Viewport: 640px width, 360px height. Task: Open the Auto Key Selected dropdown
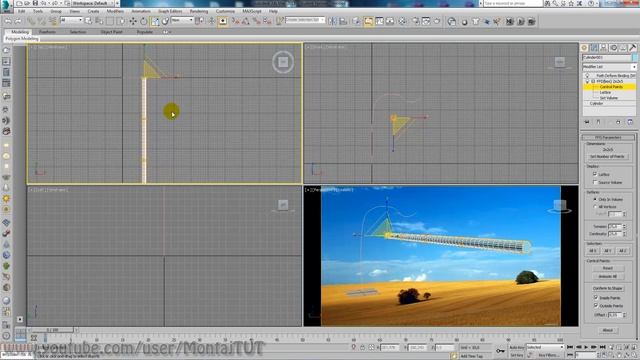[x=544, y=347]
